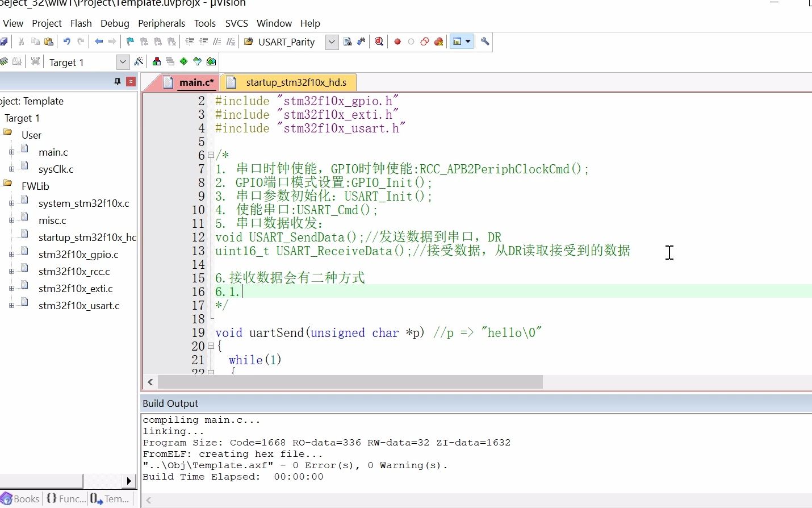Viewport: 812px width, 508px height.
Task: Toggle the Project window pin icon
Action: pos(117,82)
